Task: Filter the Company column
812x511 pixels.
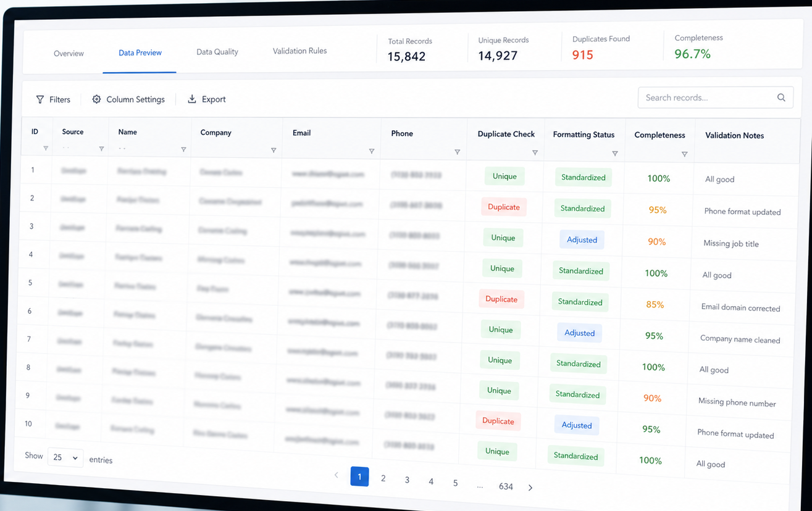Action: pyautogui.click(x=274, y=151)
